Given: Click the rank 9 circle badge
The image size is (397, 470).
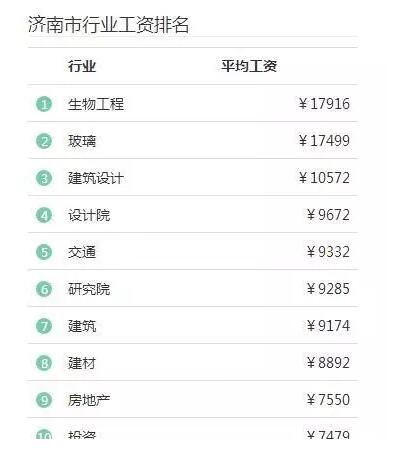Looking at the screenshot, I should 44,400.
